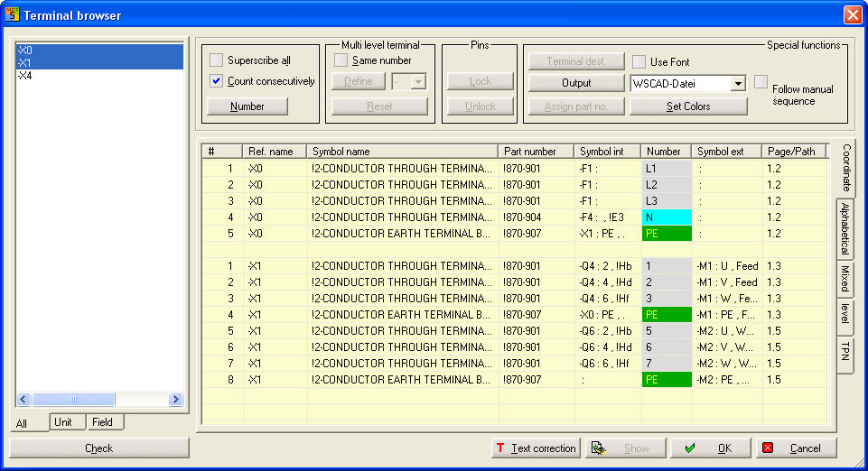Screen dimensions: 868x471
Task: Open the multi level terminal dash dropdown
Action: pos(418,82)
